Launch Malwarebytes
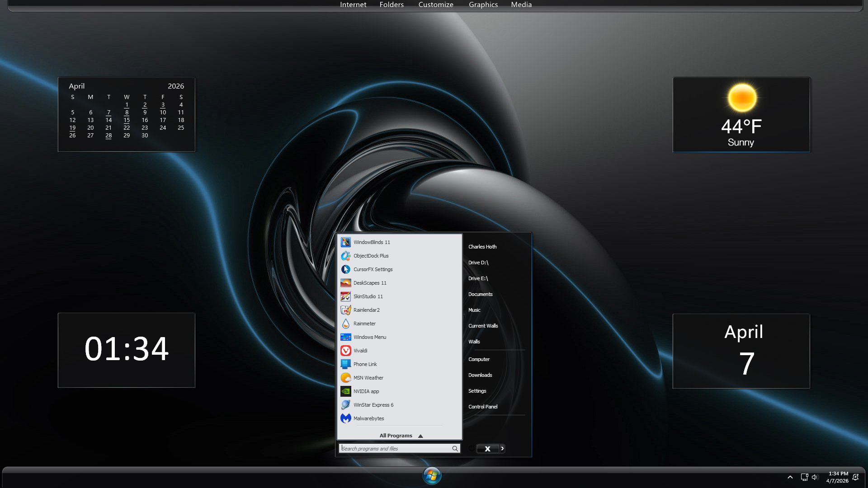The height and width of the screenshot is (488, 868). coord(368,418)
